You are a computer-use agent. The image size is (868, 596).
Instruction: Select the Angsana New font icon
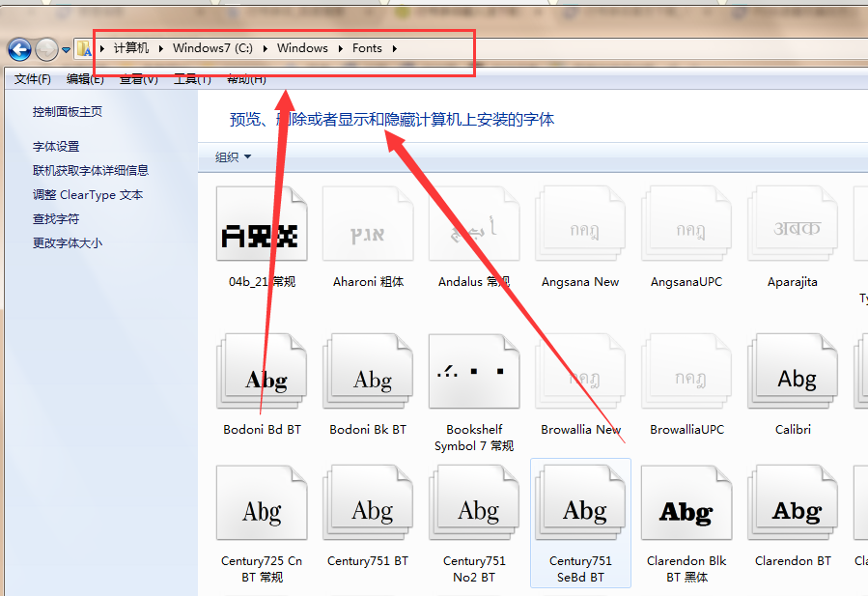[x=580, y=224]
